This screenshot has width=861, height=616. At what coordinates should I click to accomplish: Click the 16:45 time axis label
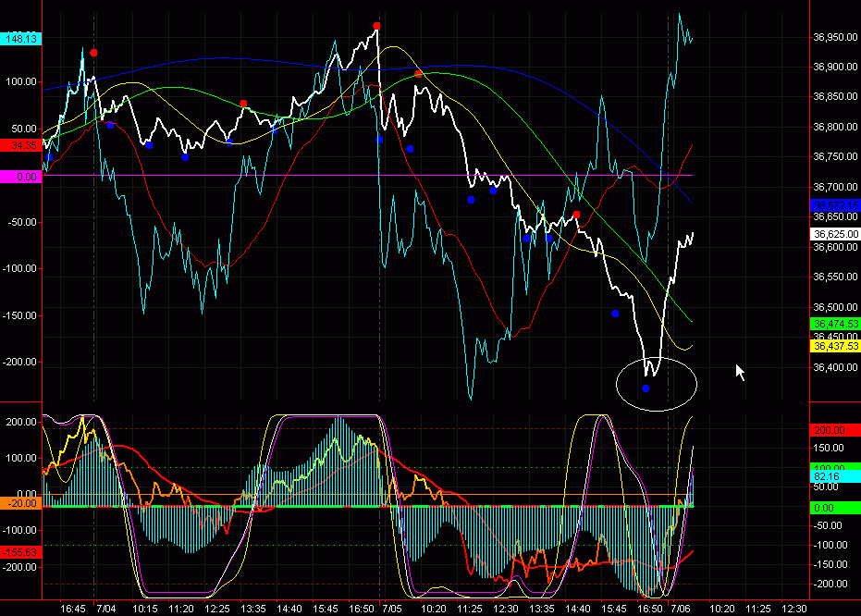(72, 609)
